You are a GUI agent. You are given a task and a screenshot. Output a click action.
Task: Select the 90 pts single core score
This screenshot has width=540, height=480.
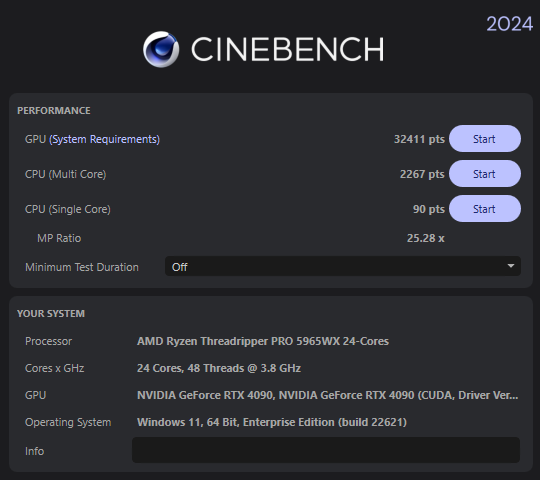click(429, 209)
